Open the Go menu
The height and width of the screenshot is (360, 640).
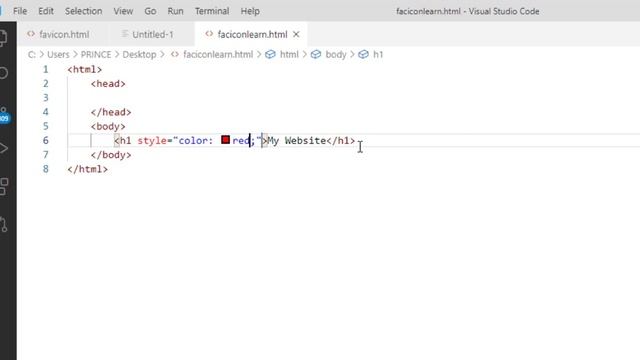tap(150, 11)
